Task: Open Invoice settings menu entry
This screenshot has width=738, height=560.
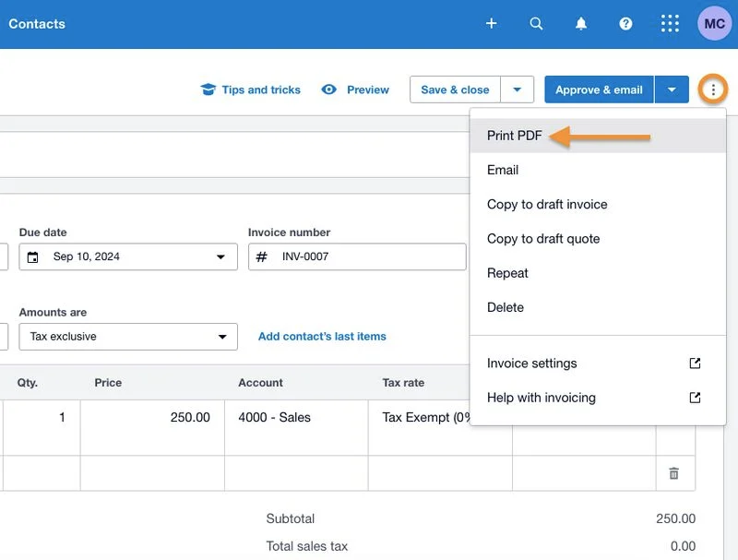Action: [598, 363]
